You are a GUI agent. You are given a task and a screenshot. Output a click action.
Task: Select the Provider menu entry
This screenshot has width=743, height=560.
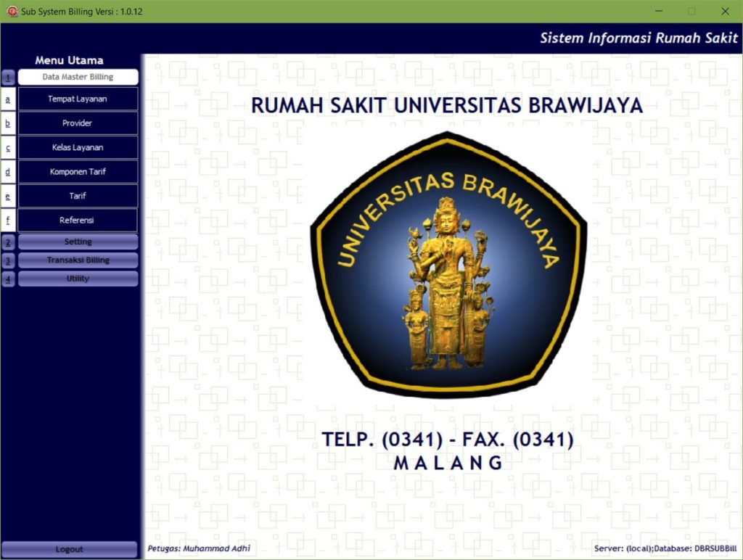coord(78,123)
